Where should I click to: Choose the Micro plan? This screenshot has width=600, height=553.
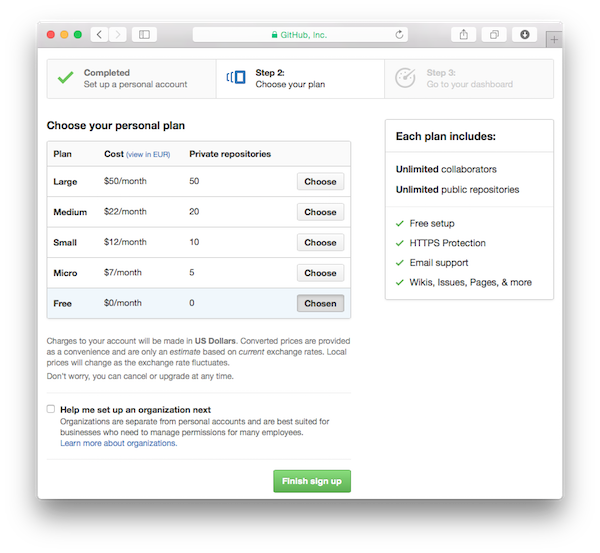point(320,273)
